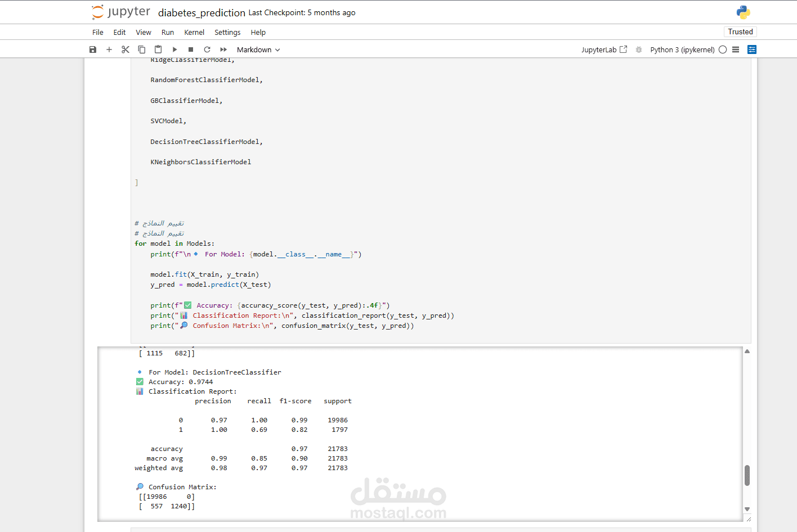
Task: Click the kernel status circle indicator
Action: 723,49
